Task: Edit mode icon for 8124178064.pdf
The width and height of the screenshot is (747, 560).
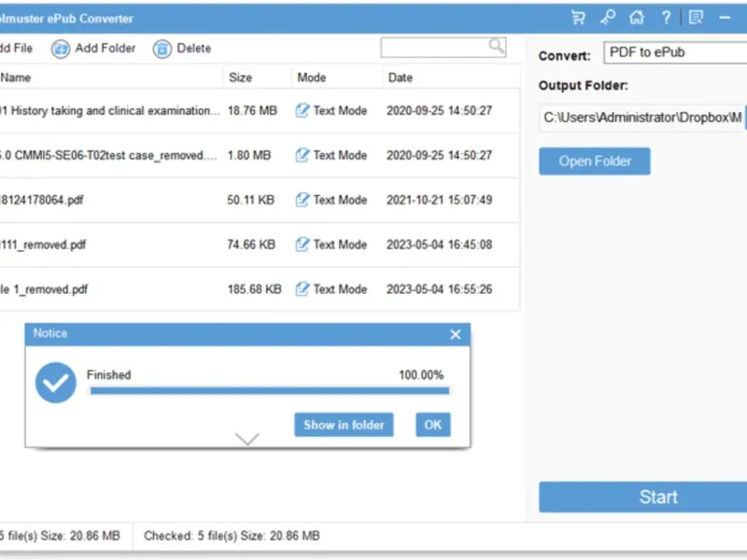Action: click(x=302, y=200)
